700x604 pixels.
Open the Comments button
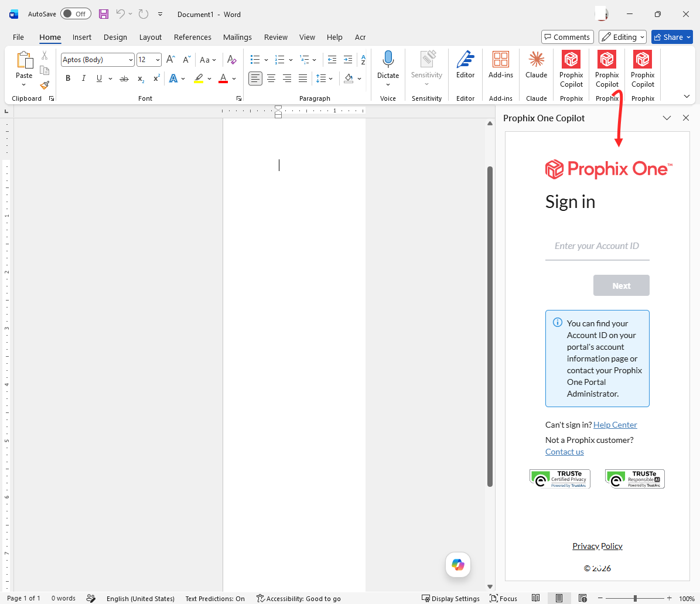click(x=568, y=37)
